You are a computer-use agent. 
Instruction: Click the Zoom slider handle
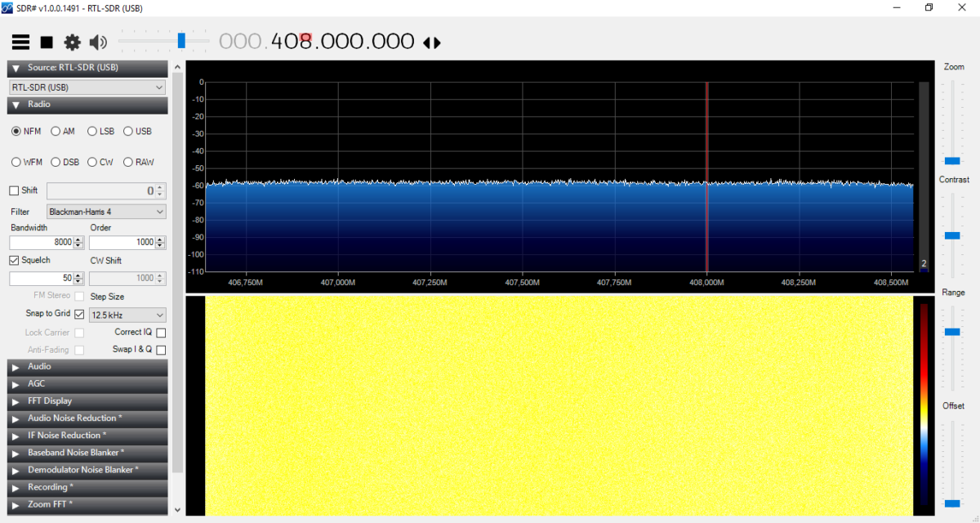tap(952, 161)
